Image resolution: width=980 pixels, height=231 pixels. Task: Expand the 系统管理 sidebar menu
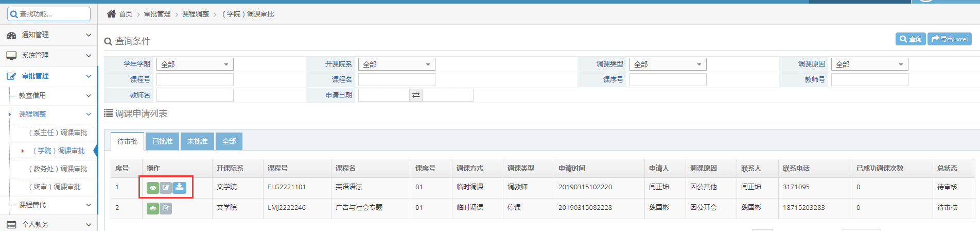pos(49,56)
